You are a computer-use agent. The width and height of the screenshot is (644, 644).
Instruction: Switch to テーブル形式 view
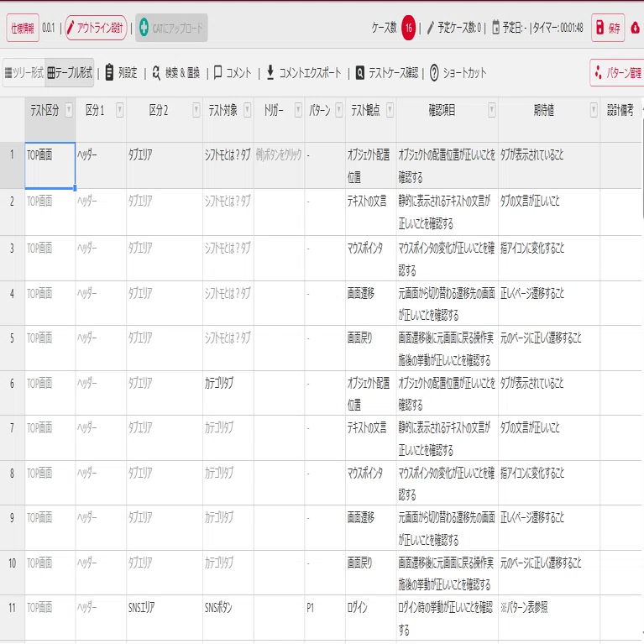point(70,73)
